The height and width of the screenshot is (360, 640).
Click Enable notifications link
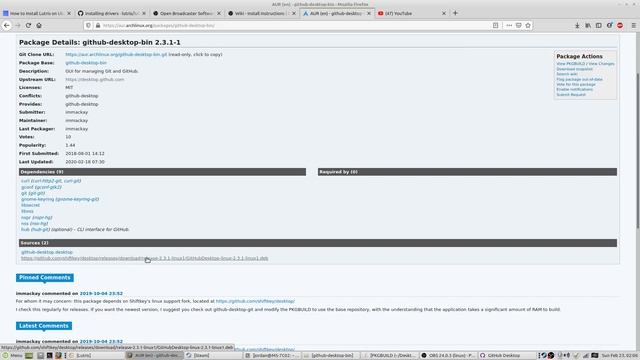click(574, 89)
